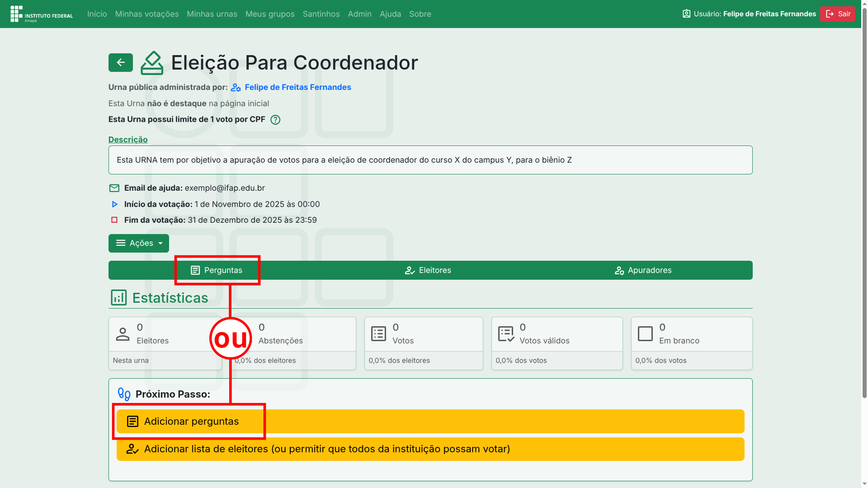The width and height of the screenshot is (868, 488).
Task: Click the email envelope icon
Action: tap(114, 188)
